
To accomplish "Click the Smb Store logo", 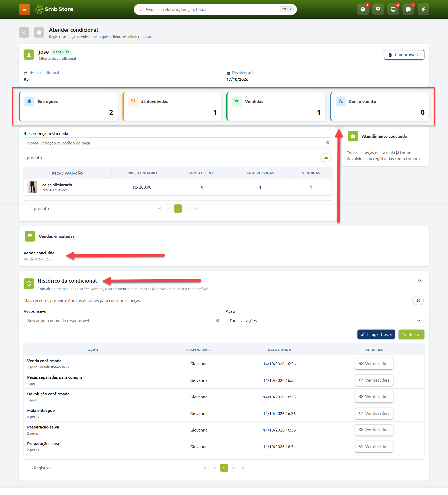I will coord(54,9).
